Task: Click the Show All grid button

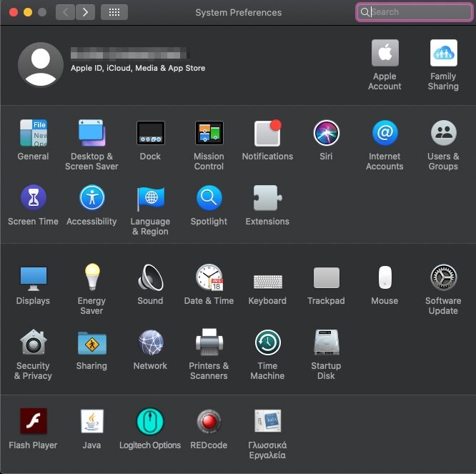Action: coord(114,12)
